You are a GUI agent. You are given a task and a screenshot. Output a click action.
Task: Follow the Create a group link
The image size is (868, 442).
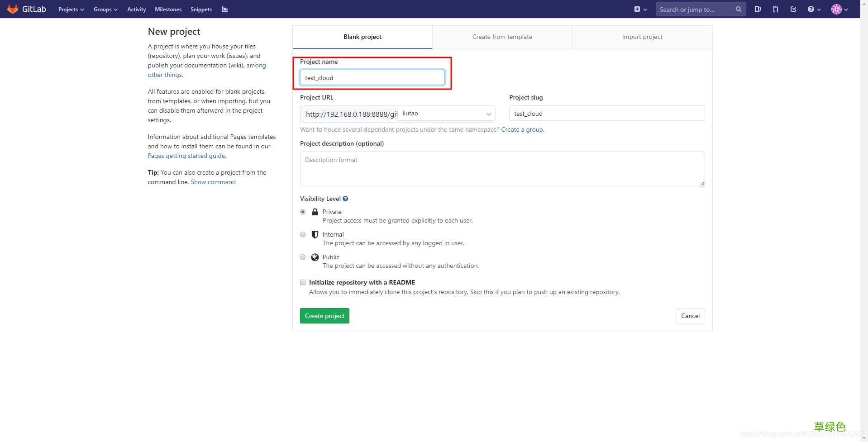522,129
